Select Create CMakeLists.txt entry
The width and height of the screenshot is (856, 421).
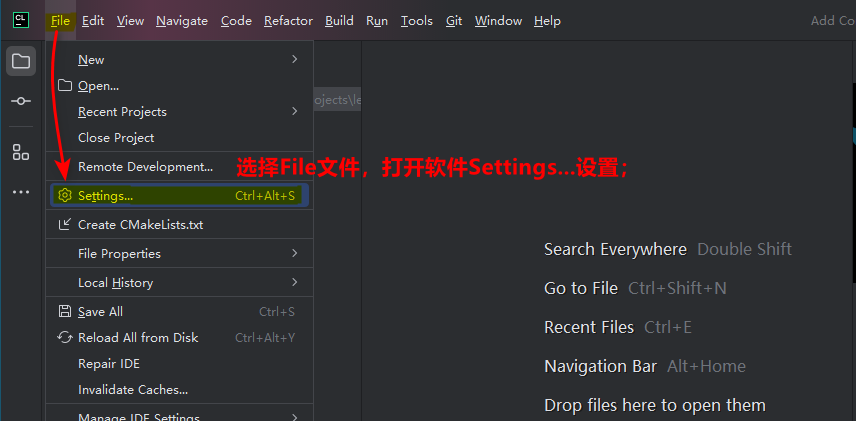pyautogui.click(x=140, y=225)
